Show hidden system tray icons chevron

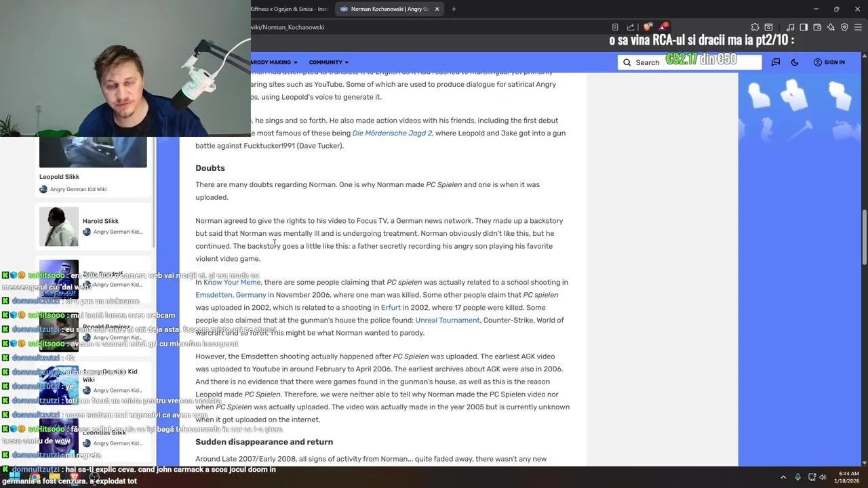[783, 477]
